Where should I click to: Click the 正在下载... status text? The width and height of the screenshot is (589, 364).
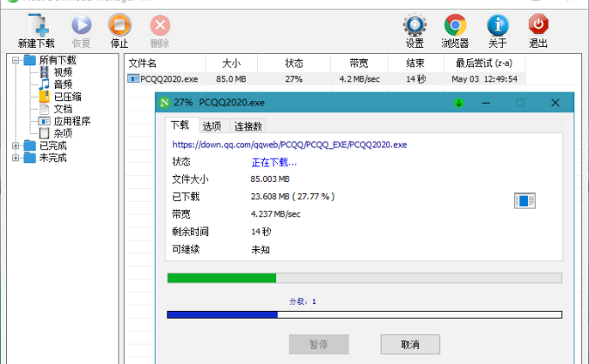pyautogui.click(x=274, y=163)
